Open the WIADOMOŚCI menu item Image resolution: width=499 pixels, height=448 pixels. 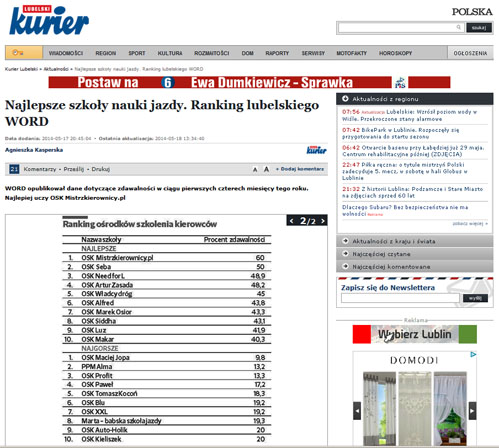pyautogui.click(x=66, y=53)
